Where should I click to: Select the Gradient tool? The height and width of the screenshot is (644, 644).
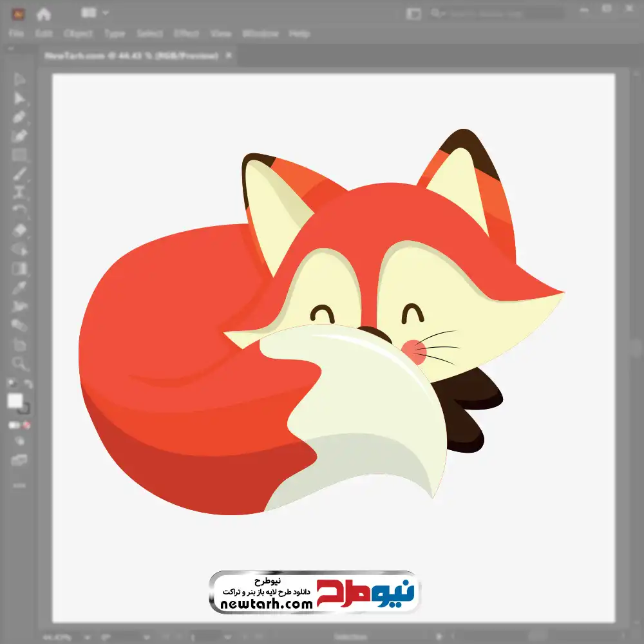pyautogui.click(x=19, y=269)
